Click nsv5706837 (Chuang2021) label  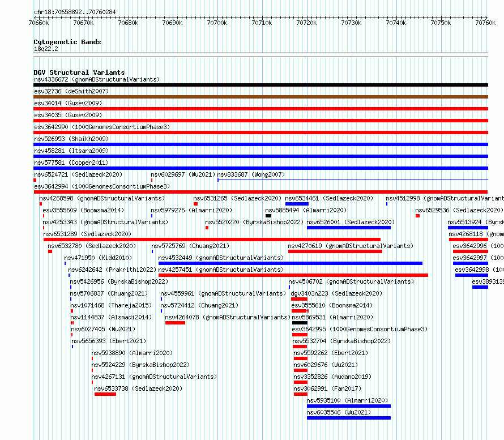[109, 293]
